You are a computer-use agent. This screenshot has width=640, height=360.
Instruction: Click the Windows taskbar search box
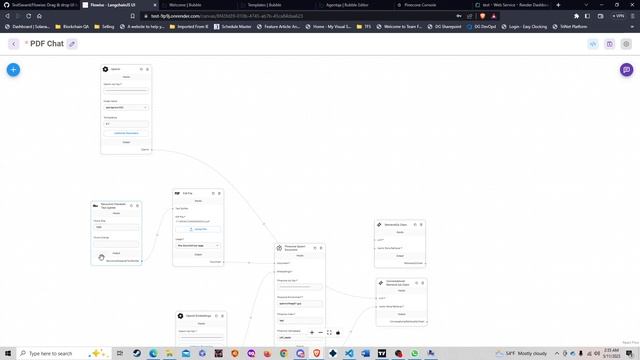[x=63, y=353]
